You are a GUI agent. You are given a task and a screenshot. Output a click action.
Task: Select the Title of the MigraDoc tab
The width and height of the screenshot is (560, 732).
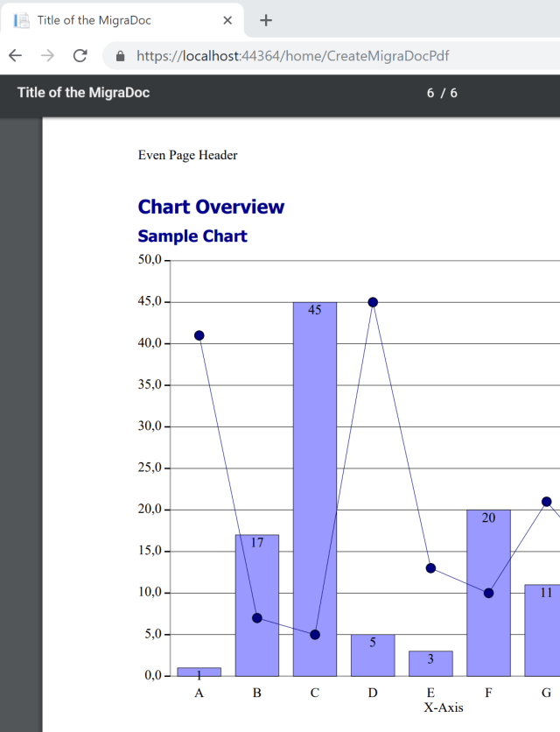122,20
